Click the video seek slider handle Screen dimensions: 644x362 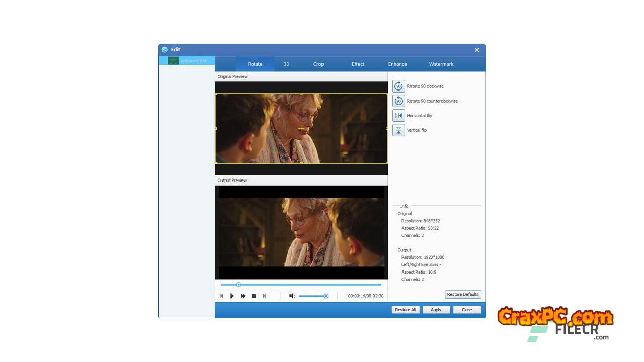tap(239, 285)
